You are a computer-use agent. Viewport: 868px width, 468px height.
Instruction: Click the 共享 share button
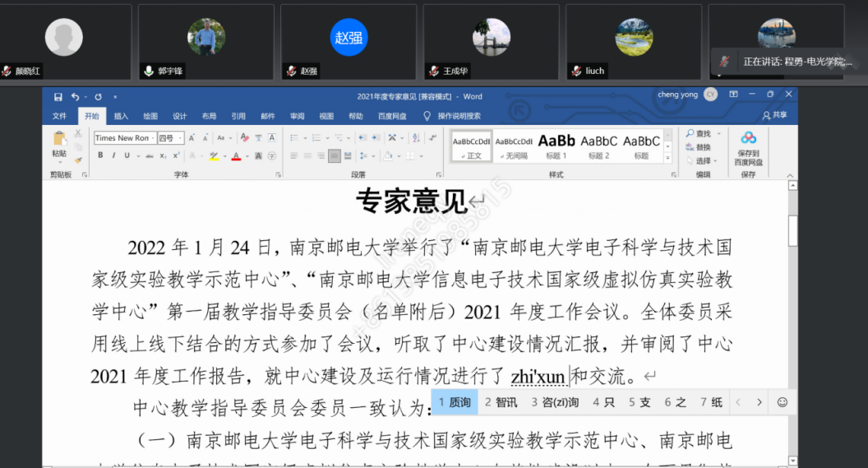pos(774,116)
